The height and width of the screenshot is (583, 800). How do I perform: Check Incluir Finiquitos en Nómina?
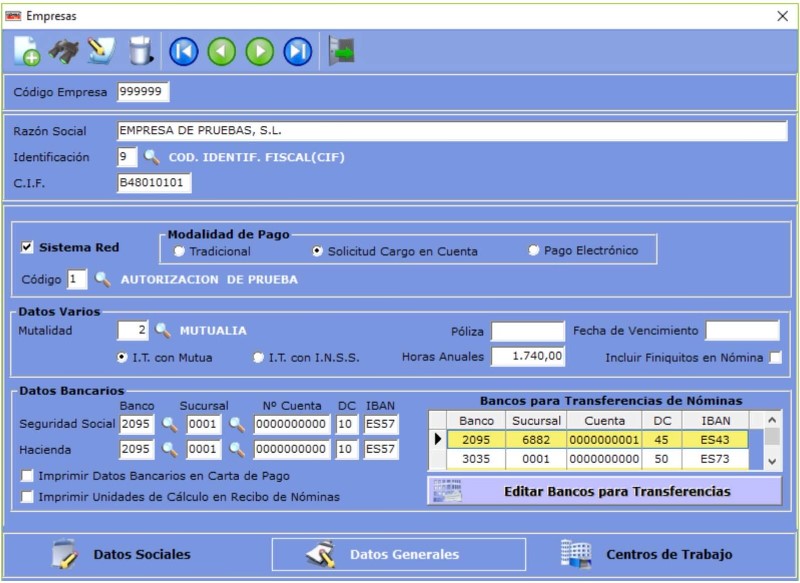point(776,357)
